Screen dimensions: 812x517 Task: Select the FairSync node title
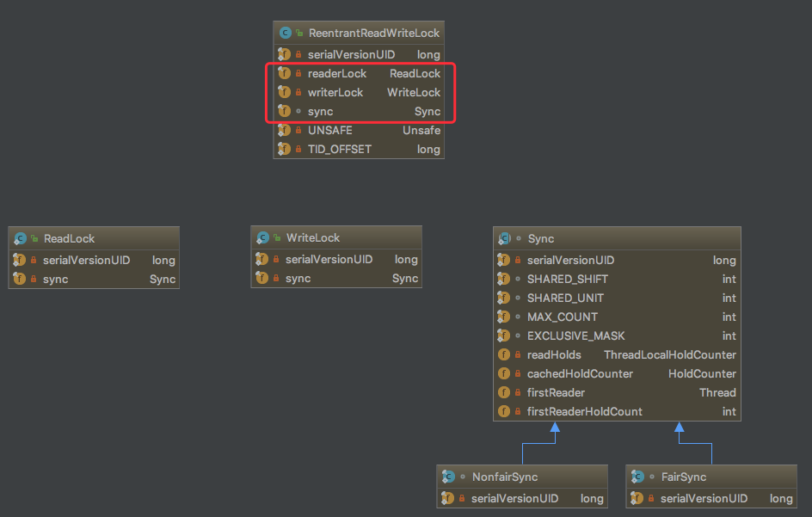(684, 477)
